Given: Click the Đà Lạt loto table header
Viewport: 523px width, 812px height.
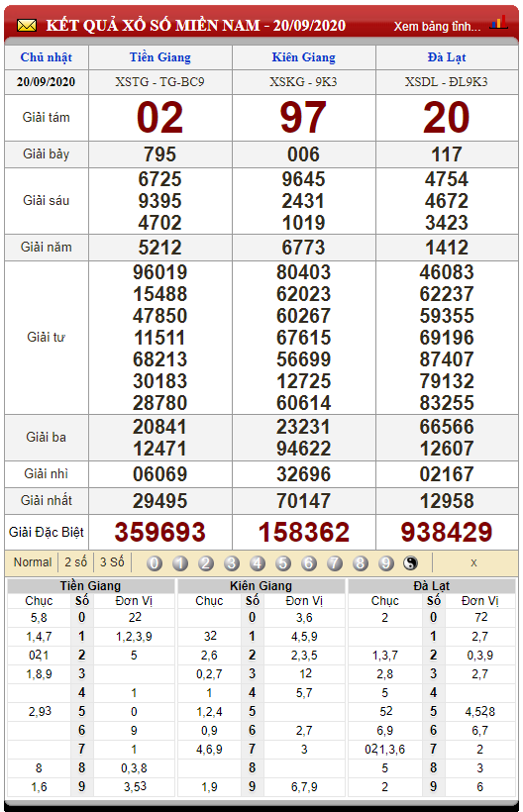Looking at the screenshot, I should [x=432, y=585].
